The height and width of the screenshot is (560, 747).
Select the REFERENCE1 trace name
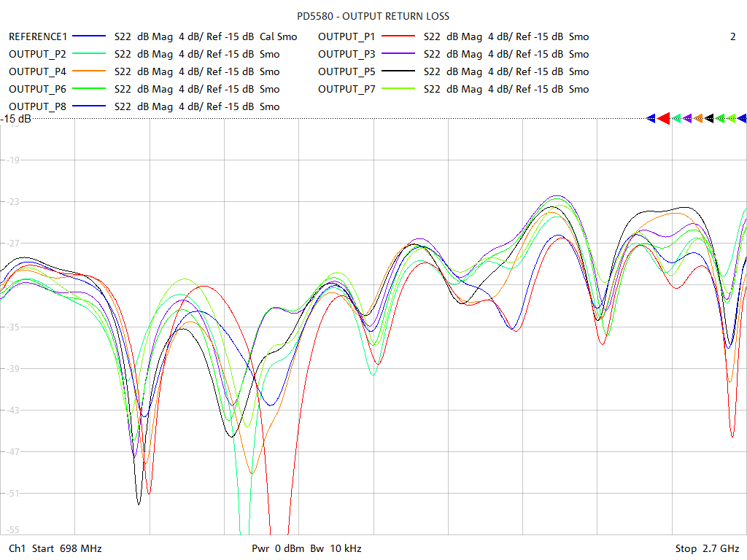[x=38, y=36]
